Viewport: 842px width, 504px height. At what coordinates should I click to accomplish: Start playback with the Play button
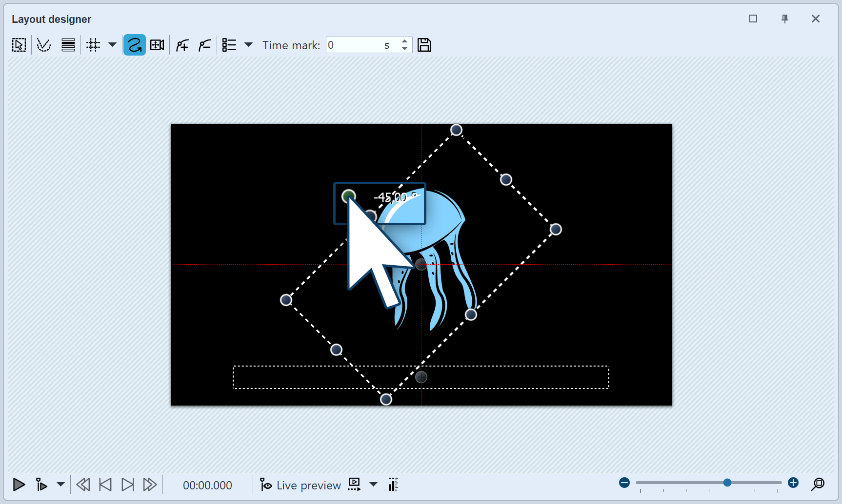coord(19,485)
